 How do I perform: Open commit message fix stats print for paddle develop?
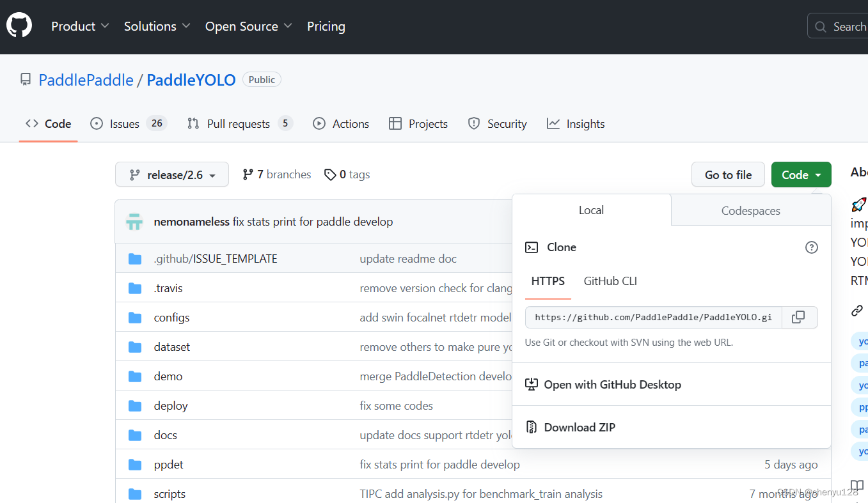313,222
